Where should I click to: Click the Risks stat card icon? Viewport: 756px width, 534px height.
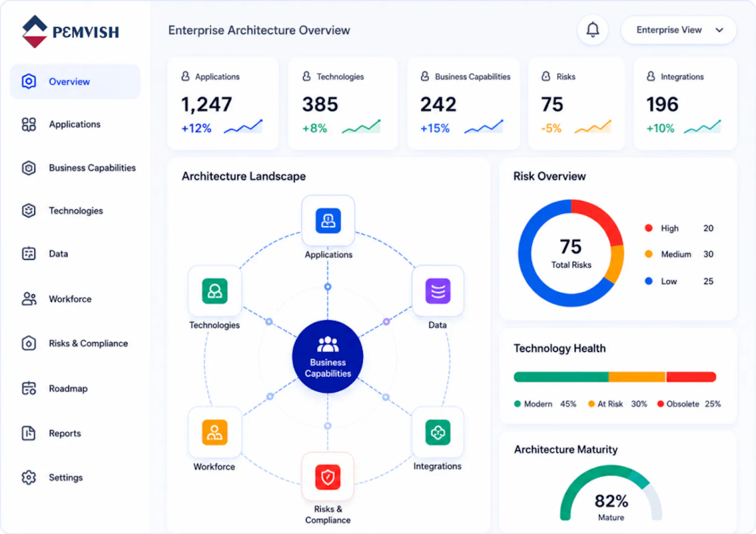coord(546,76)
